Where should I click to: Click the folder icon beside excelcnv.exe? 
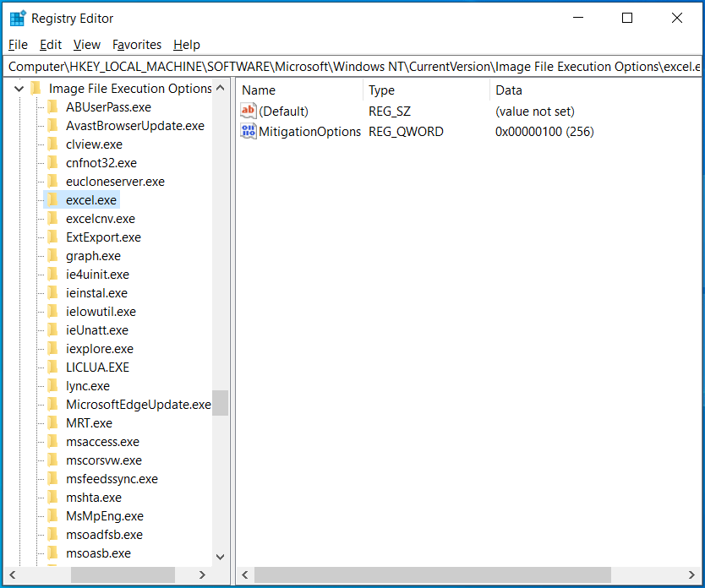(x=53, y=218)
